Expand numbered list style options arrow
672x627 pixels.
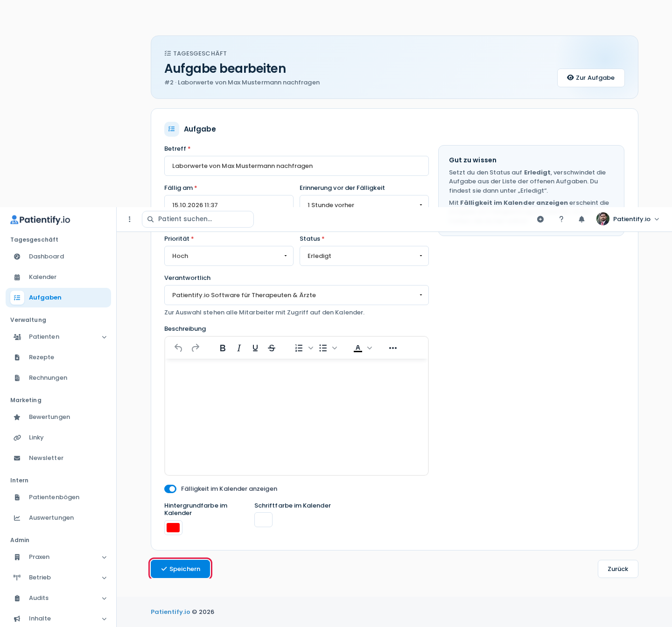click(x=311, y=348)
